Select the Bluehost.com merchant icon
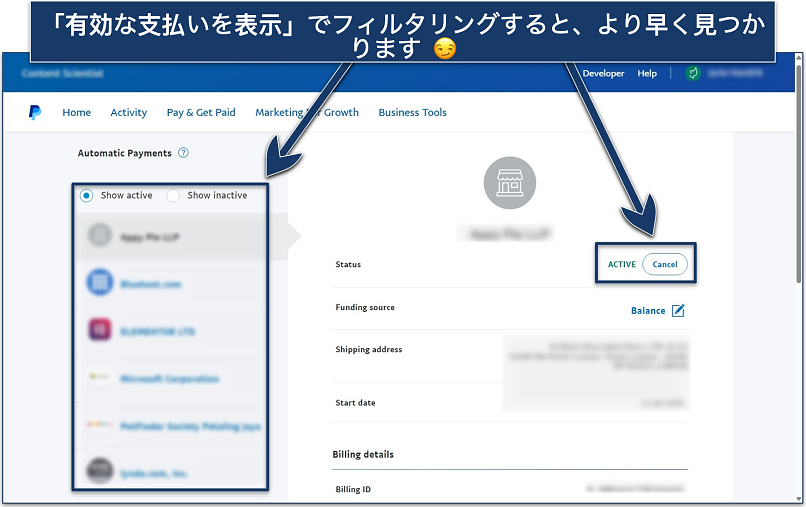The height and width of the screenshot is (507, 806). tap(99, 284)
